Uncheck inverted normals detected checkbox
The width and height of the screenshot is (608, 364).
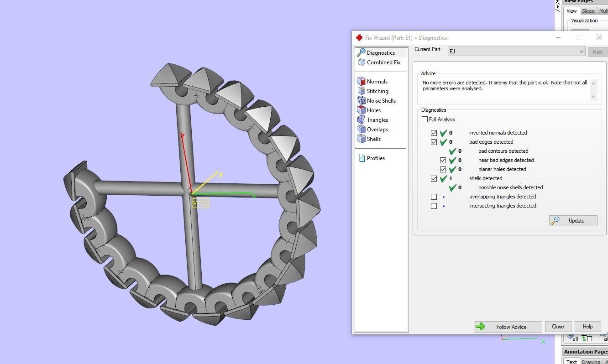pos(434,133)
